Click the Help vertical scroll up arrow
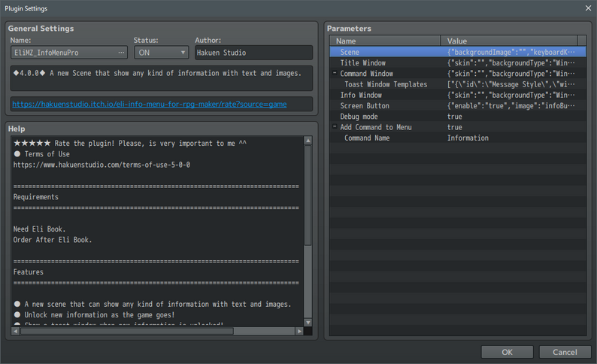This screenshot has height=364, width=597. click(308, 141)
